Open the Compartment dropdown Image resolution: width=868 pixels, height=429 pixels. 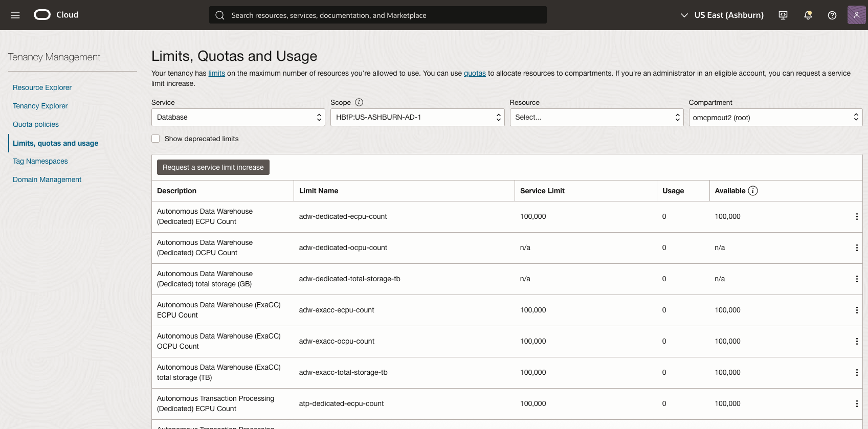pos(775,118)
